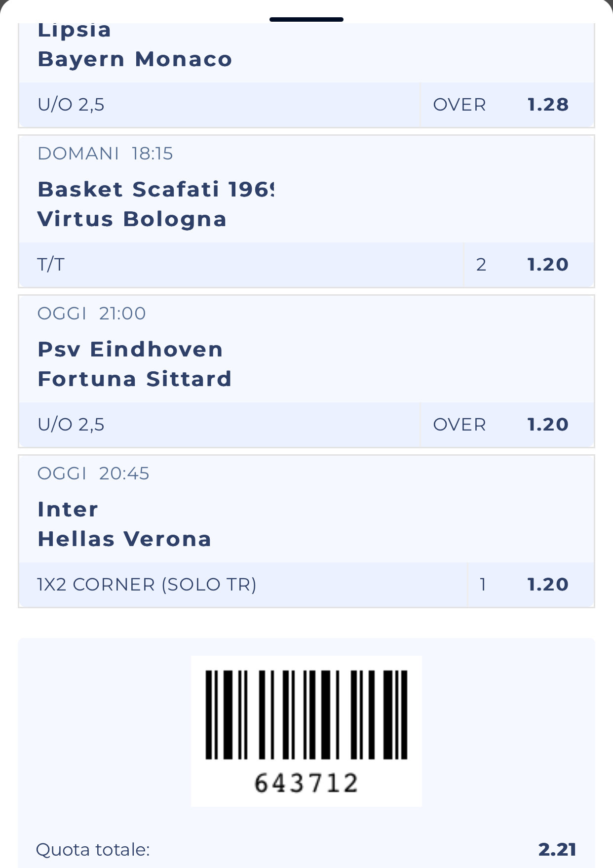Viewport: 613px width, 868px height.
Task: Open the Basket Scafati 1969 team name
Action: pos(155,189)
